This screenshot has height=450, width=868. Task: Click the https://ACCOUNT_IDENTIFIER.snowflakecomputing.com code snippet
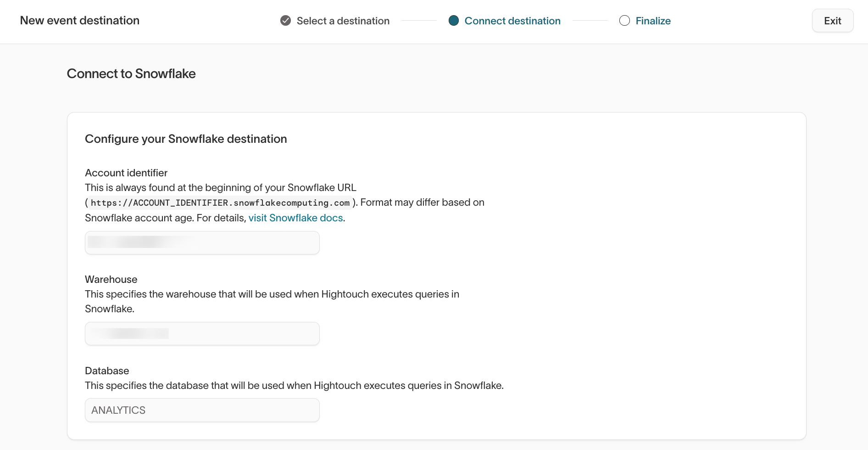[220, 203]
